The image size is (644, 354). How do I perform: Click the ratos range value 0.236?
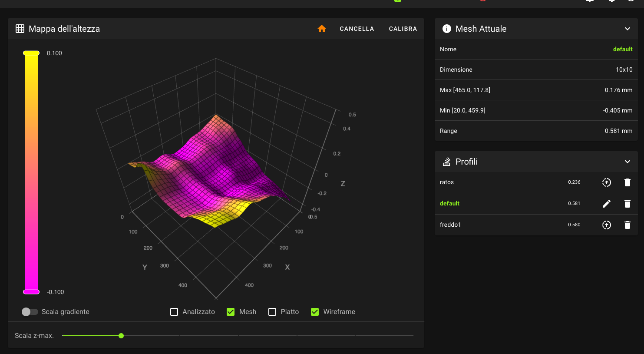[574, 182]
